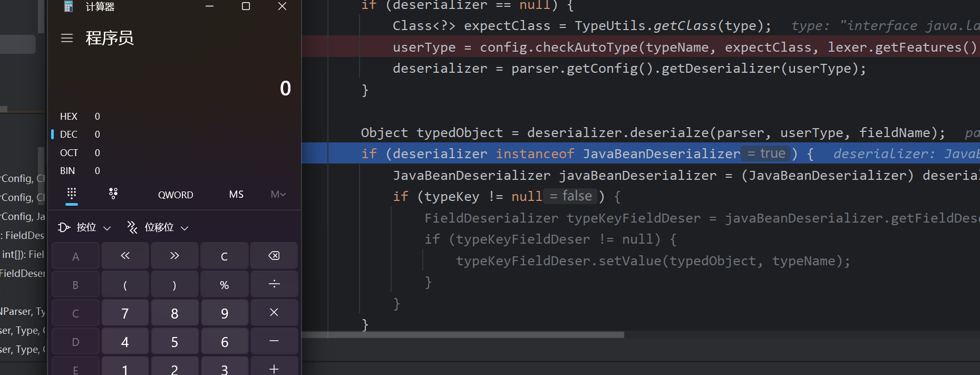Click the multiplication operator key
980x375 pixels.
274,313
